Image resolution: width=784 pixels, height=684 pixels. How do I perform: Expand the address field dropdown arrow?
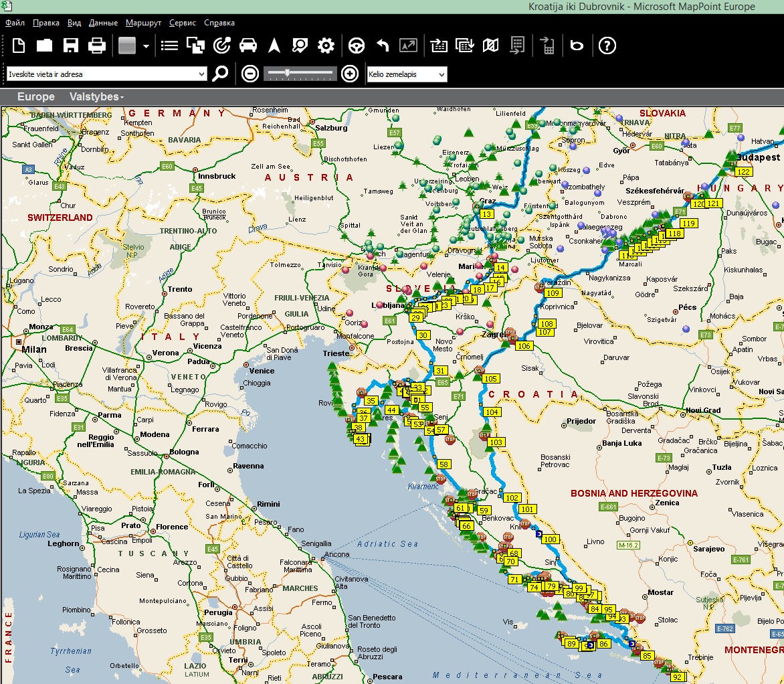click(201, 74)
